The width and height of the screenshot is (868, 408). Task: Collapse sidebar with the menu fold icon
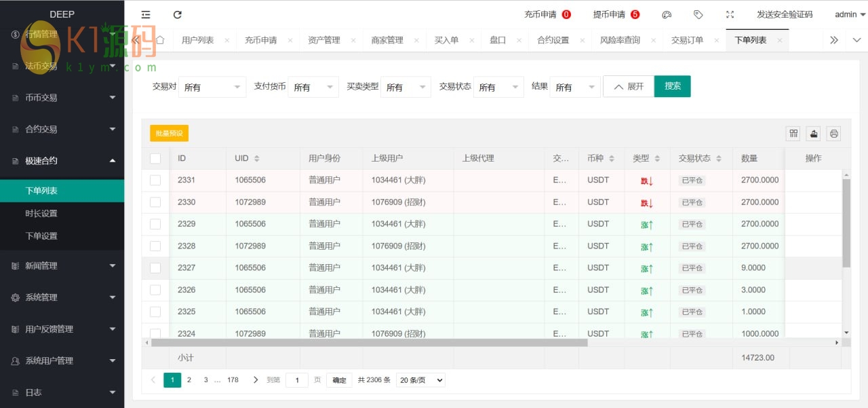coord(146,14)
